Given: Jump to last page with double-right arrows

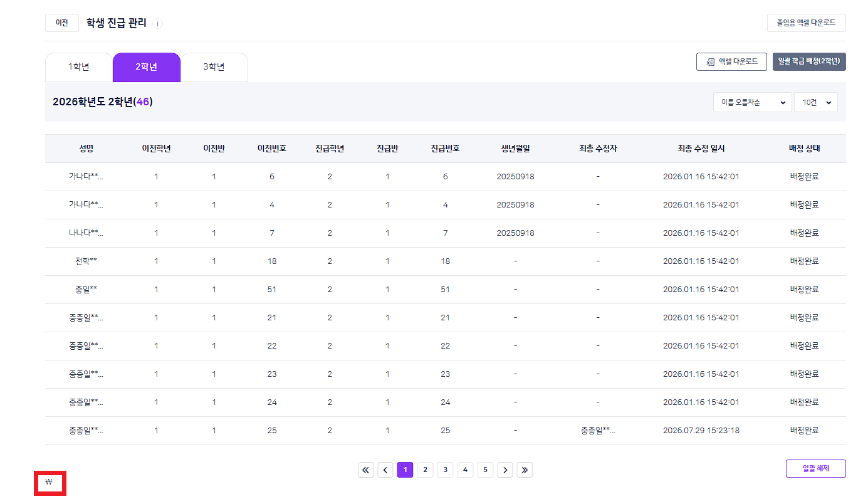Looking at the screenshot, I should pos(525,470).
